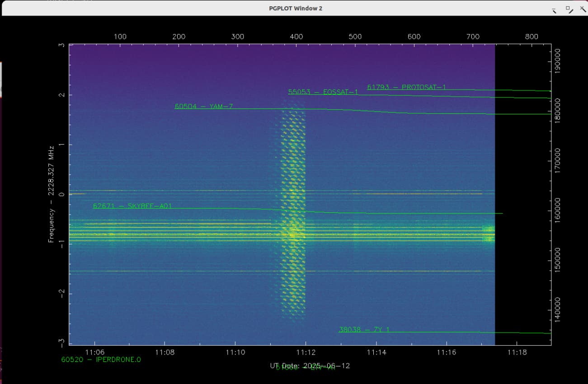This screenshot has height=384, width=588.
Task: Click the 400 tick on top axis
Action: click(296, 37)
